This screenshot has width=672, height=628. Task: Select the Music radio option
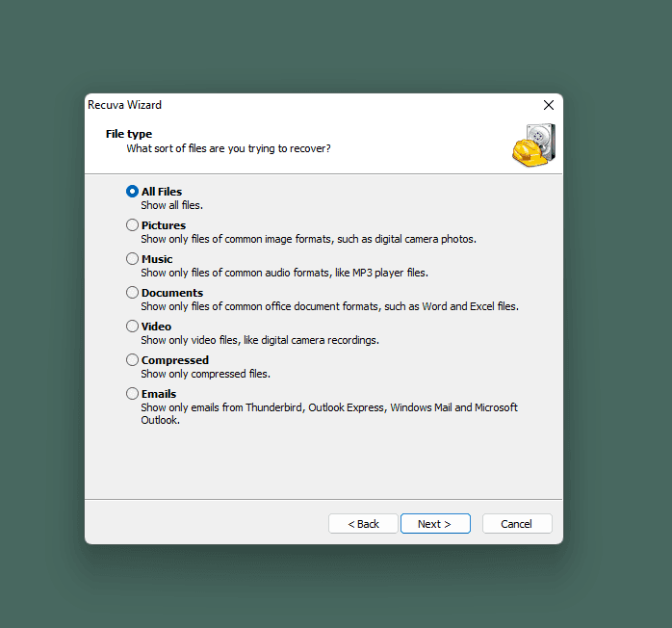(x=133, y=258)
